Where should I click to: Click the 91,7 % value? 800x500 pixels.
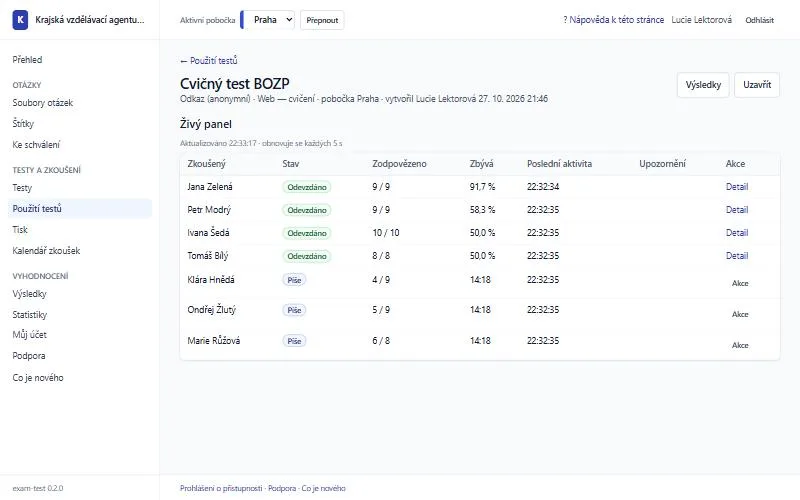point(482,187)
